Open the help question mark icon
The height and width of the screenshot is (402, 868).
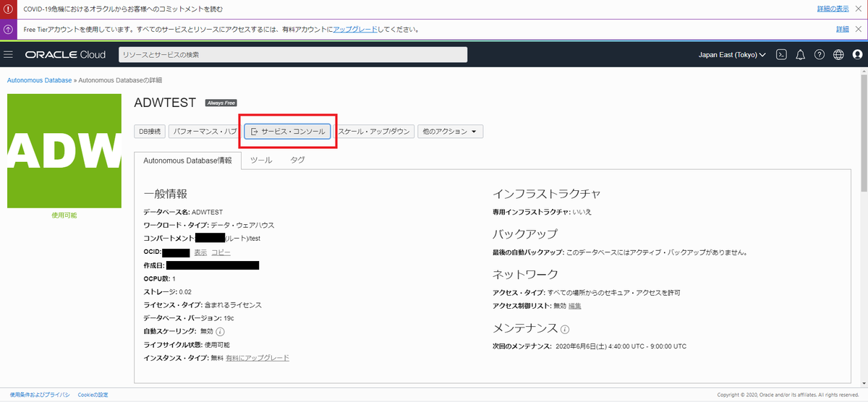click(820, 55)
